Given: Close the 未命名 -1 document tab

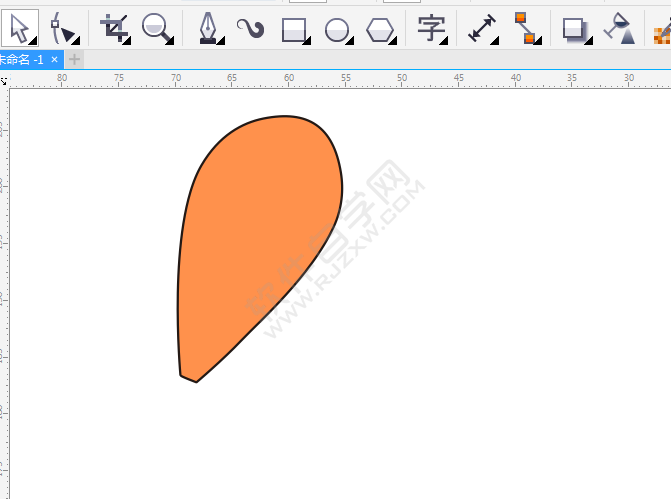Looking at the screenshot, I should click(55, 60).
